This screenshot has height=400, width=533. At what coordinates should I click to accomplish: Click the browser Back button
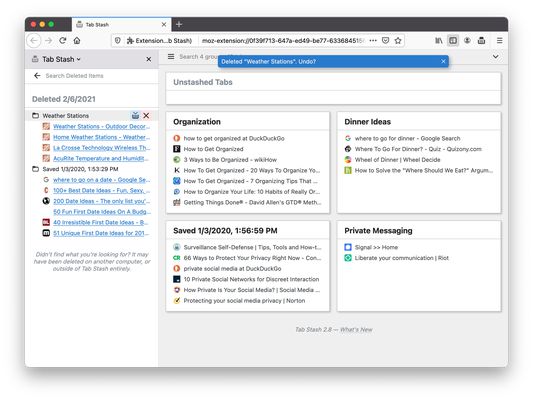[x=34, y=40]
